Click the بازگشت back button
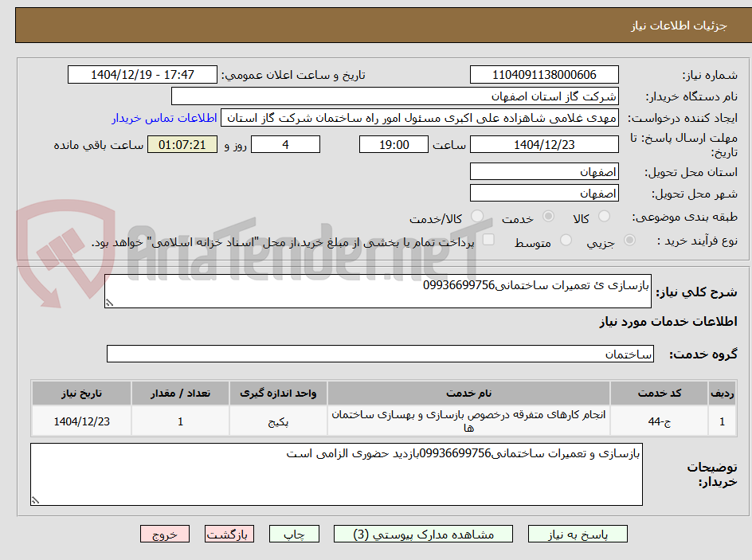 tap(229, 534)
